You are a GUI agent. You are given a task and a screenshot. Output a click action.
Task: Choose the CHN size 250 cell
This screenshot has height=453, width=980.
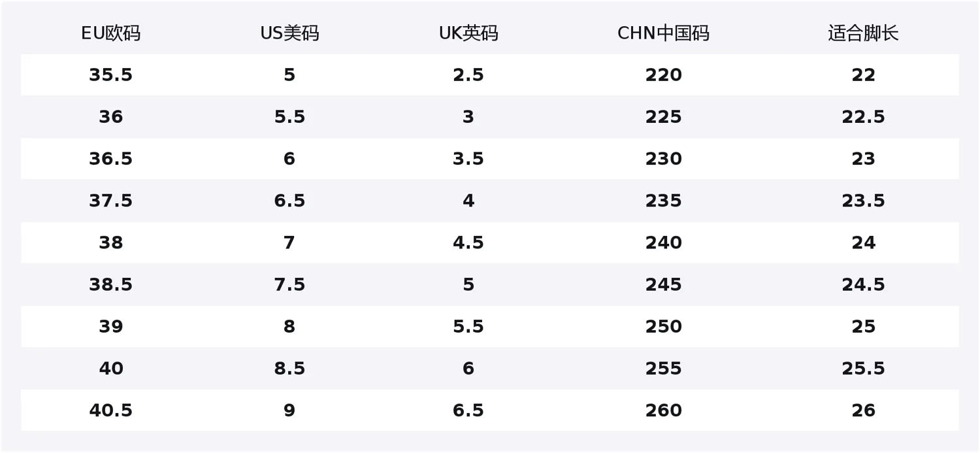coord(663,327)
